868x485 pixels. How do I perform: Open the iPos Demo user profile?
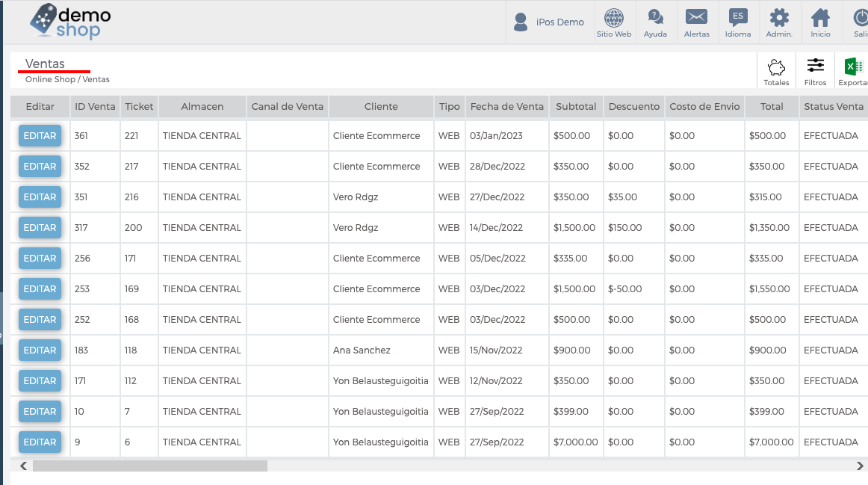point(548,22)
